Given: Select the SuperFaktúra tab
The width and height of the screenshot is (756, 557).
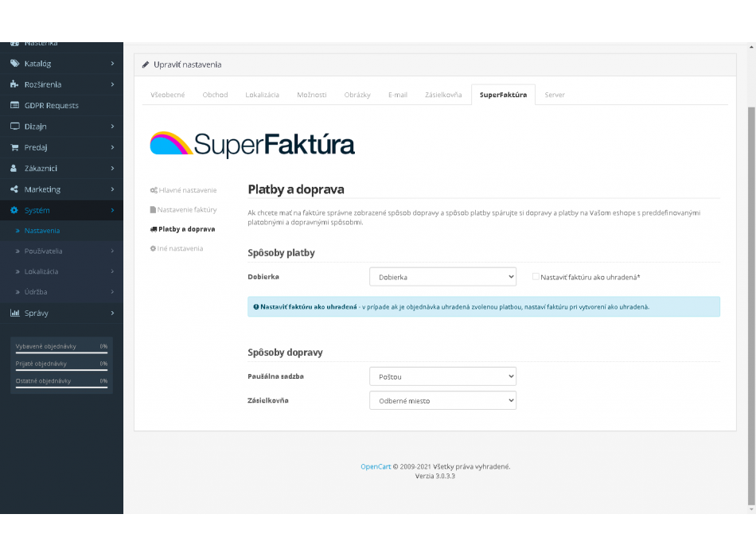Looking at the screenshot, I should click(x=504, y=95).
